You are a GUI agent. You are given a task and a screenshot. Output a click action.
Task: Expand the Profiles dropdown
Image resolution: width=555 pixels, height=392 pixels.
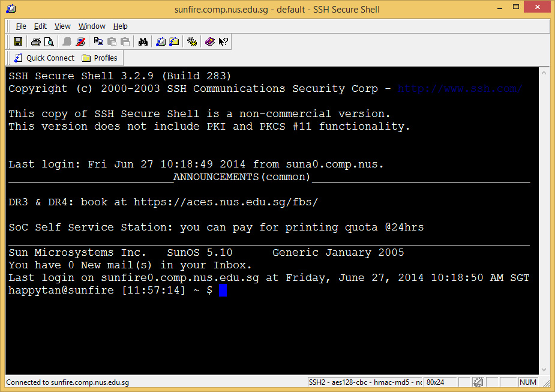click(x=100, y=58)
